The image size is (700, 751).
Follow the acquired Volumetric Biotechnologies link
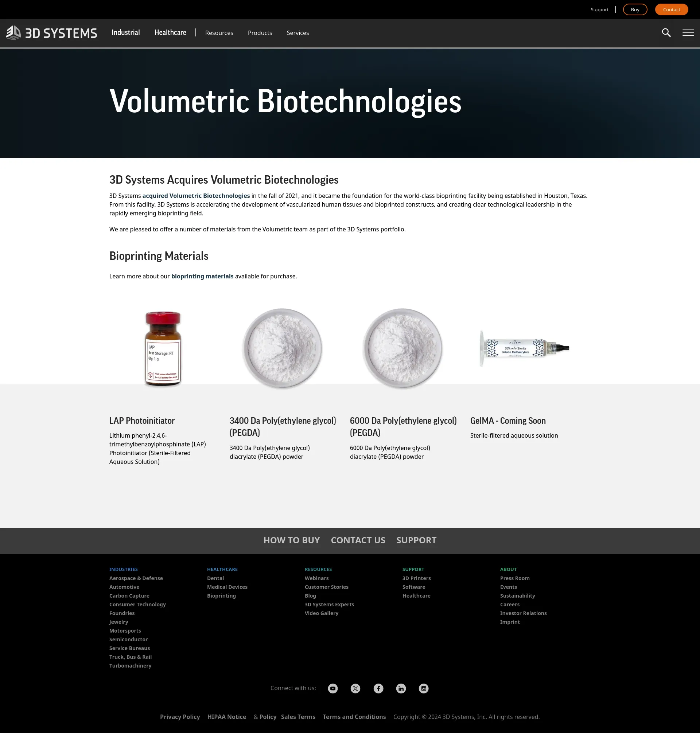tap(196, 196)
